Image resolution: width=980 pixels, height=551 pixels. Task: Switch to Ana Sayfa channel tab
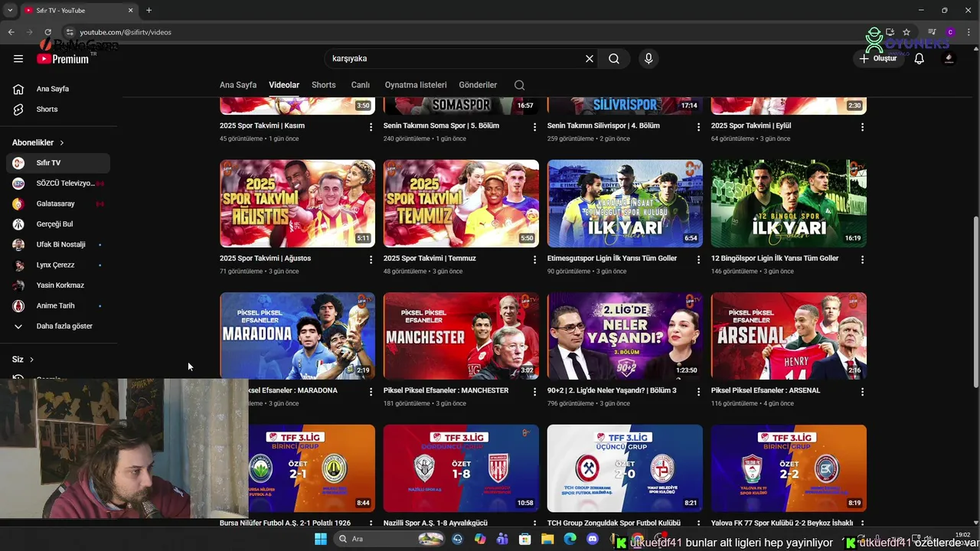(238, 85)
